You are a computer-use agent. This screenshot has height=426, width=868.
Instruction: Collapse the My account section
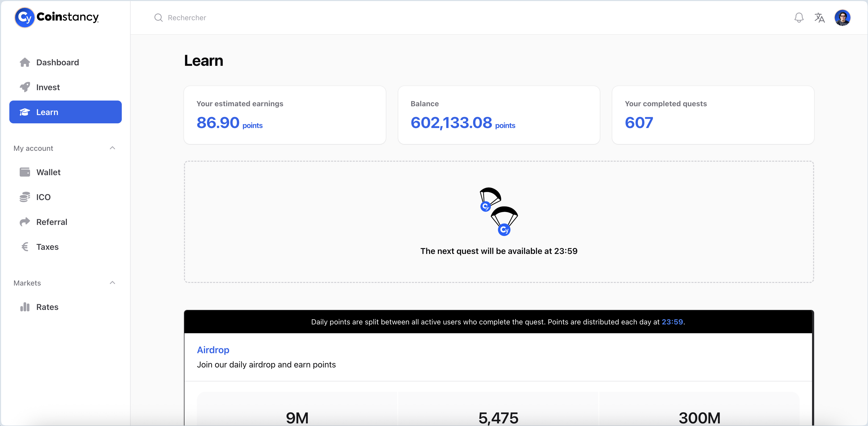[112, 148]
